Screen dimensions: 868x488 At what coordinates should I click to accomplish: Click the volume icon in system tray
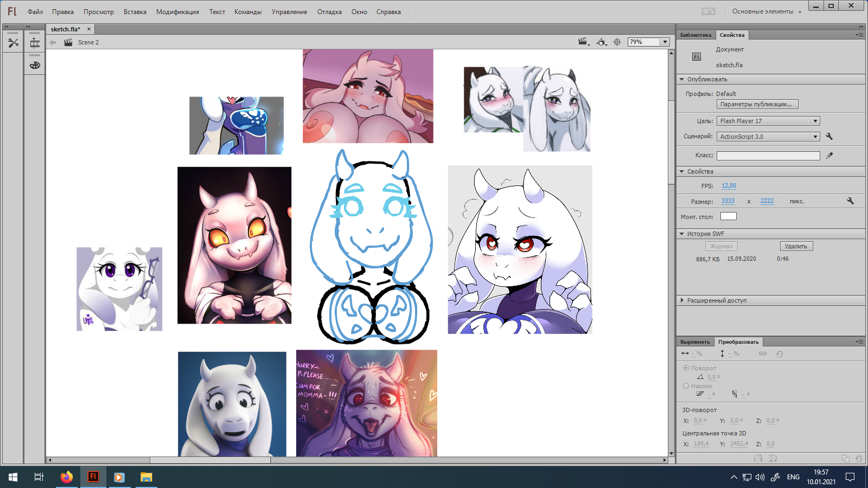pyautogui.click(x=760, y=477)
